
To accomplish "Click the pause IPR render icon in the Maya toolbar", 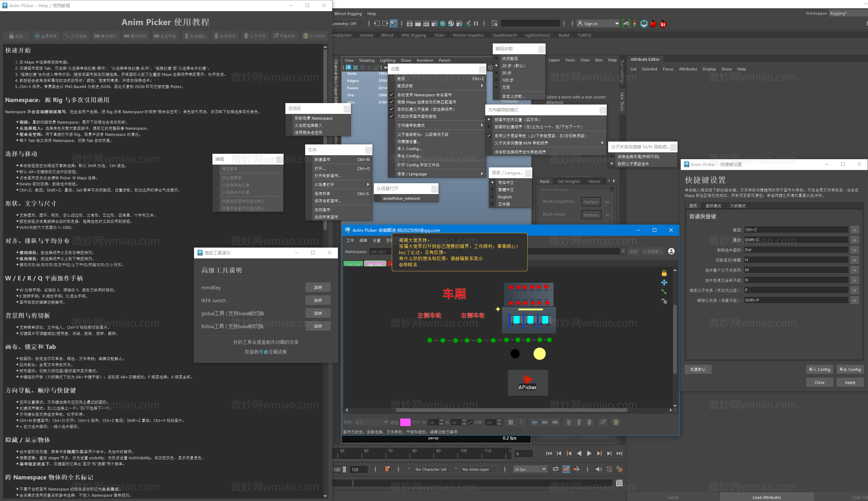I will [x=476, y=24].
